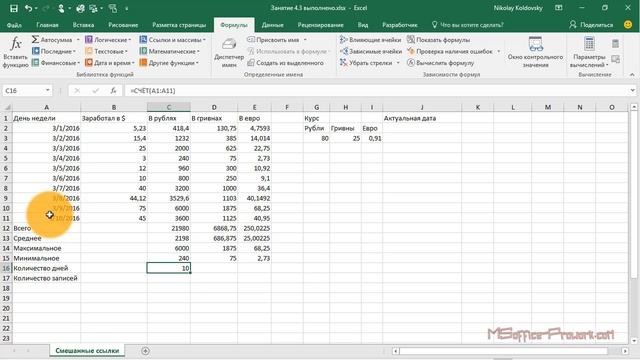Click the Name Box showing C16
This screenshot has width=640, height=360.
click(x=23, y=91)
